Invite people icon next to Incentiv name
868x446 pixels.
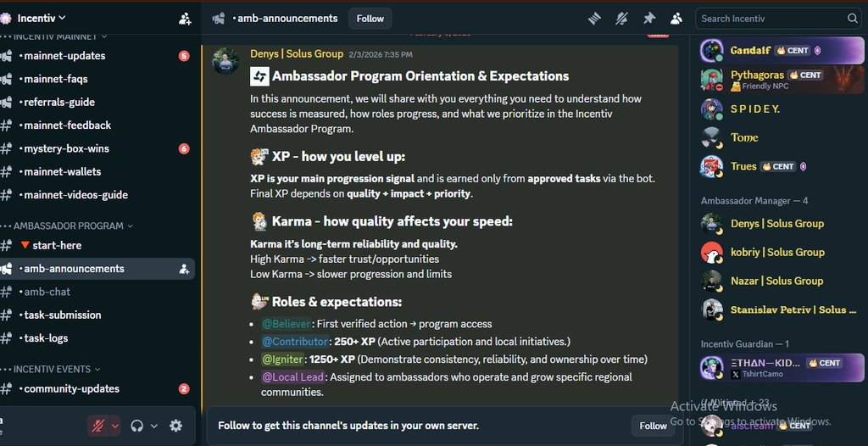(185, 19)
